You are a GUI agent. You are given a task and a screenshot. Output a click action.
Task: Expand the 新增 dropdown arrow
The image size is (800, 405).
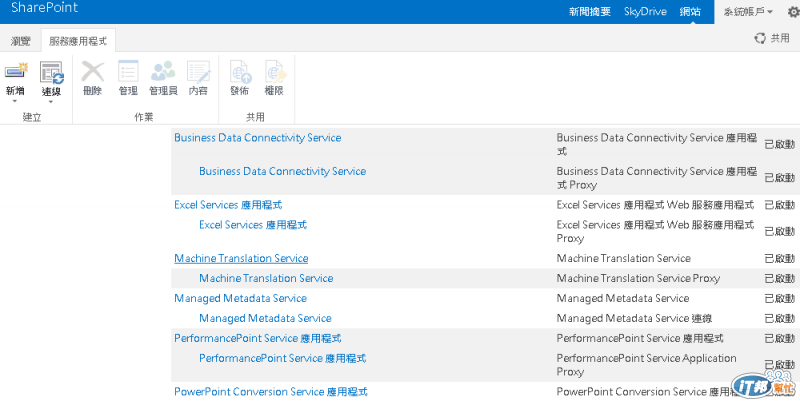coord(16,102)
